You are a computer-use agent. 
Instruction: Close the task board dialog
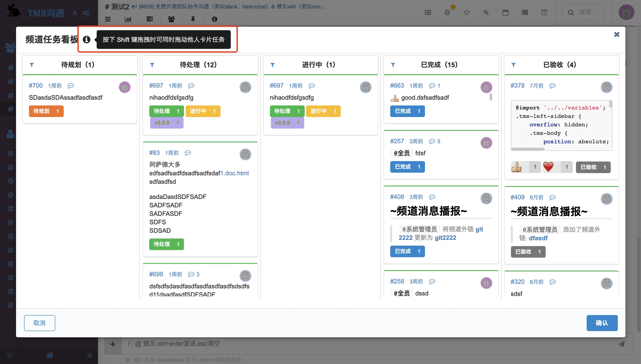[617, 34]
